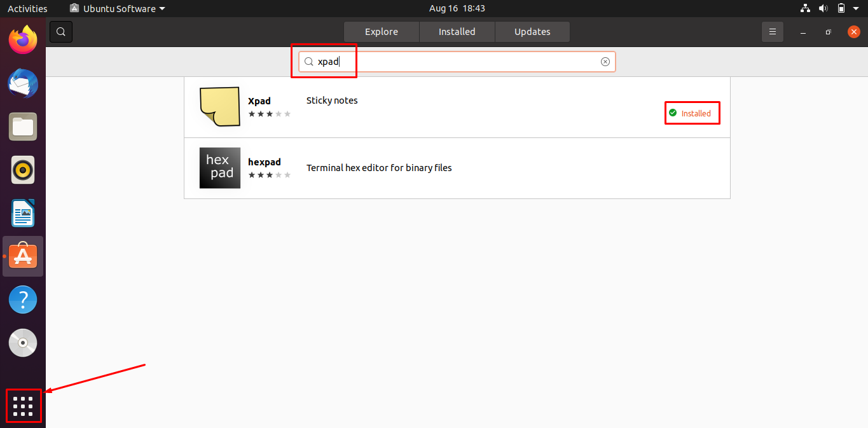Restore the Ubuntu Software window size
This screenshot has height=428, width=868.
828,32
